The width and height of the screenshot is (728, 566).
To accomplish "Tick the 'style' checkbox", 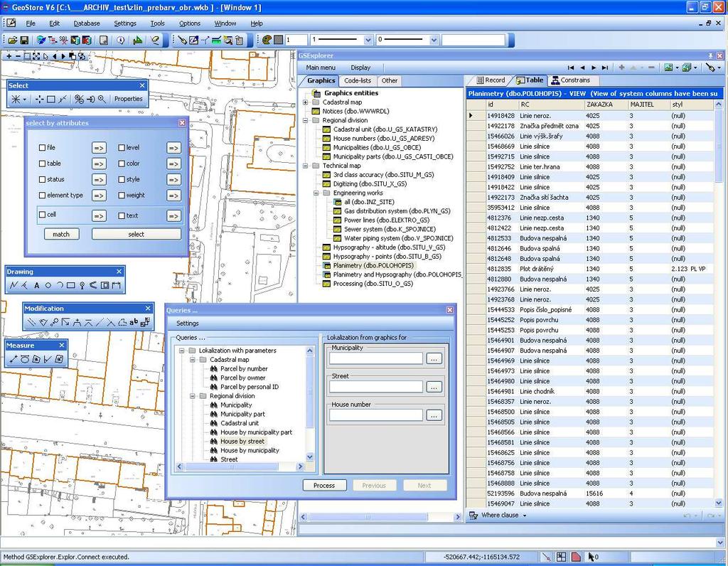I will tap(122, 179).
